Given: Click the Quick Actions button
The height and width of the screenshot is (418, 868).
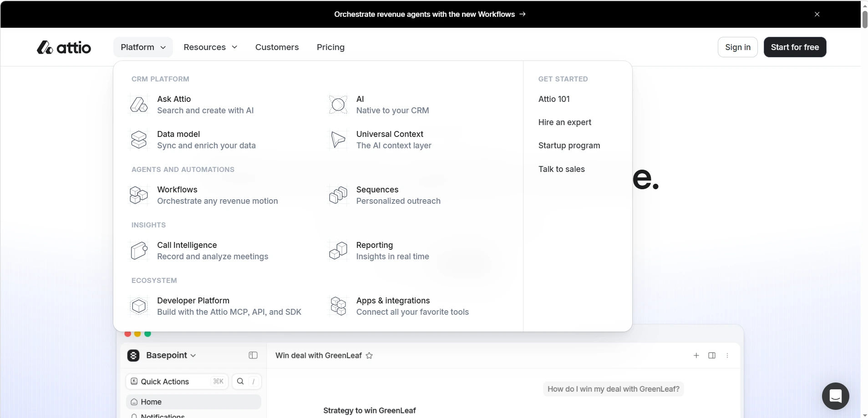Looking at the screenshot, I should tap(177, 381).
